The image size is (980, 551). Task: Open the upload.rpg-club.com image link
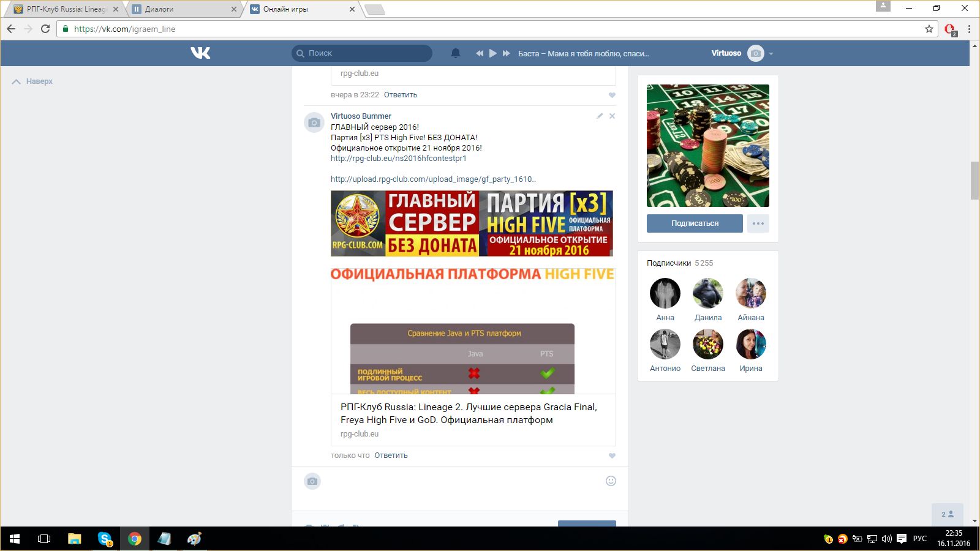[433, 179]
